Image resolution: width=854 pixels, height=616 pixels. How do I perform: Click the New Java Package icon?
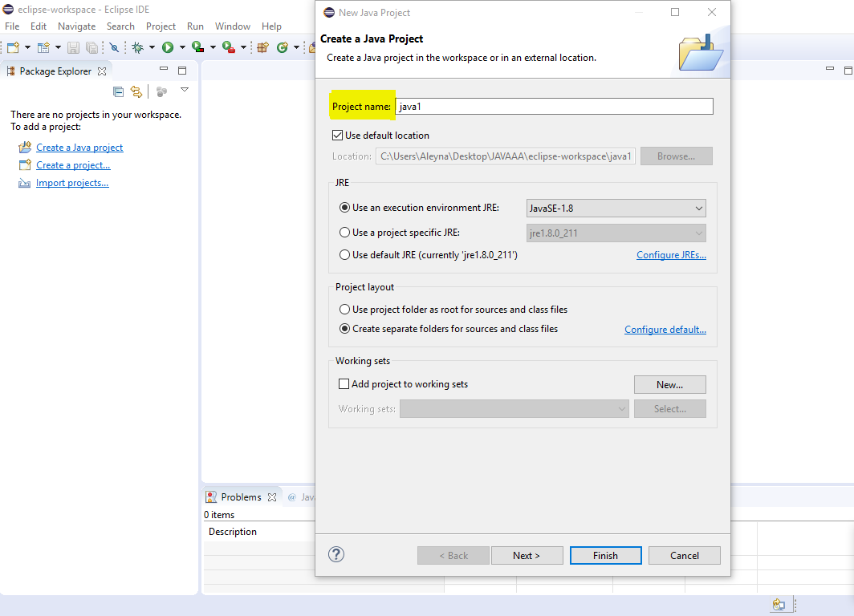[262, 48]
